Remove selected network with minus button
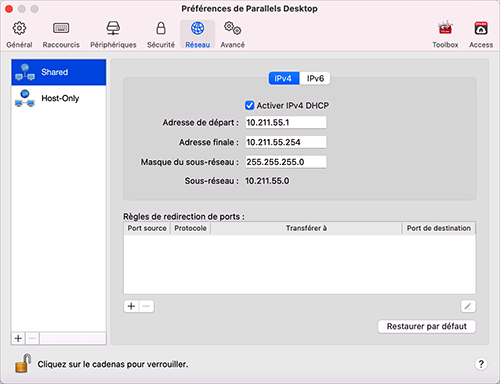The height and width of the screenshot is (384, 500). [32, 338]
